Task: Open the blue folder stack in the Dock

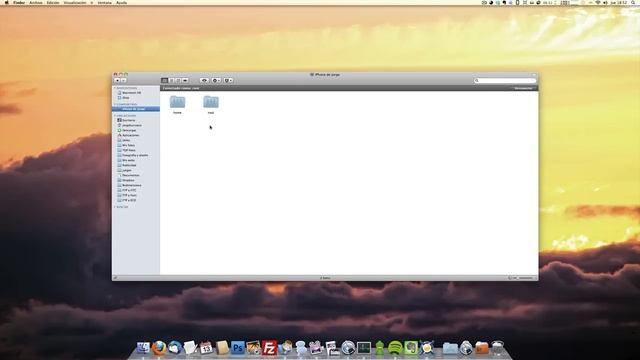Action: point(450,348)
